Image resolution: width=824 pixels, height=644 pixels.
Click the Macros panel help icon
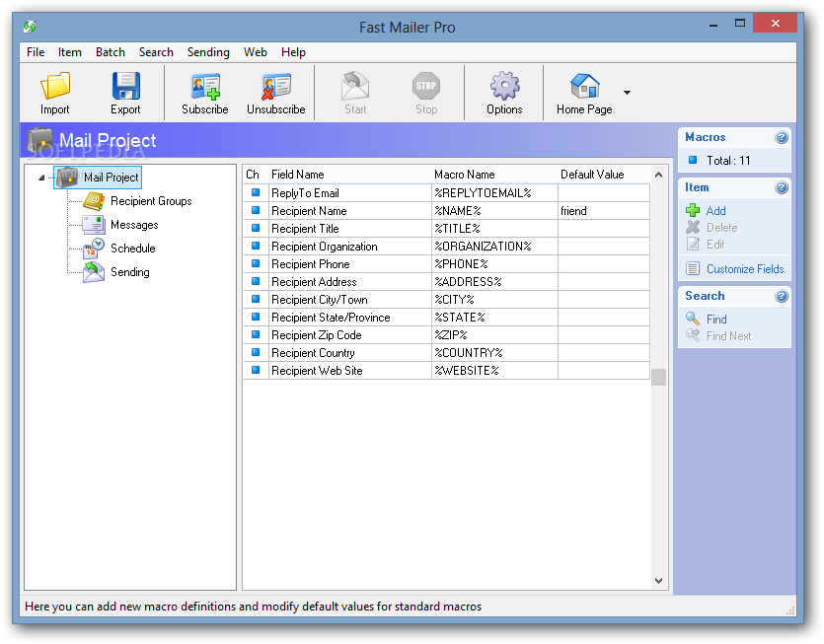coord(782,138)
